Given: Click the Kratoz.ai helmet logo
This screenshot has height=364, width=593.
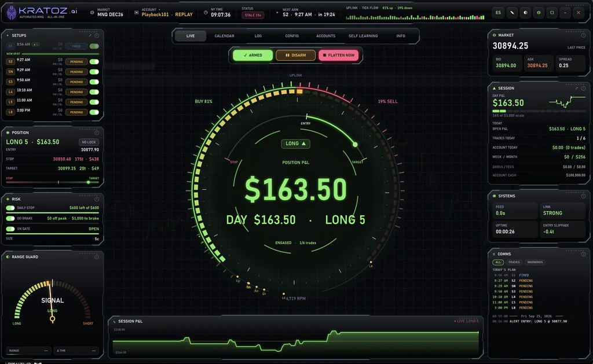Looking at the screenshot, I should pos(12,13).
